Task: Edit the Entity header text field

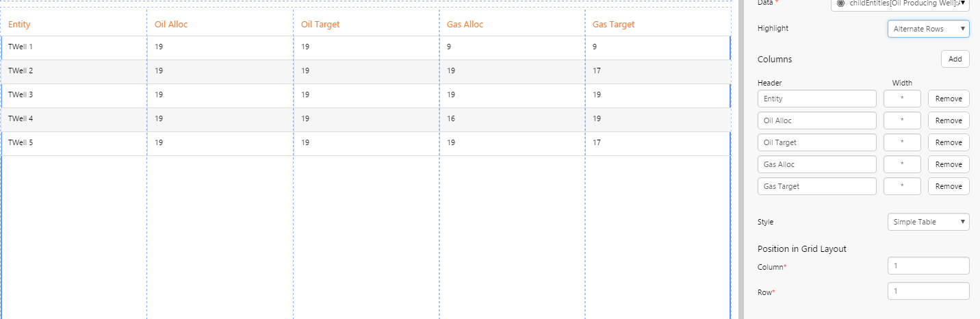Action: 816,99
